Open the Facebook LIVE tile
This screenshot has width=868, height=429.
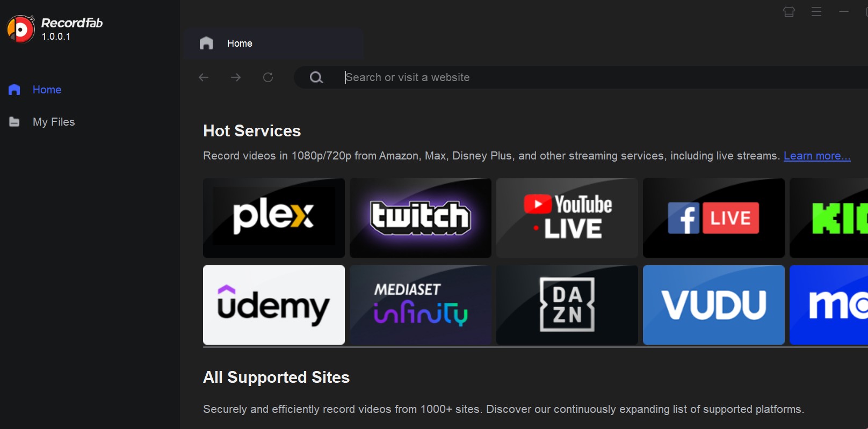(714, 218)
